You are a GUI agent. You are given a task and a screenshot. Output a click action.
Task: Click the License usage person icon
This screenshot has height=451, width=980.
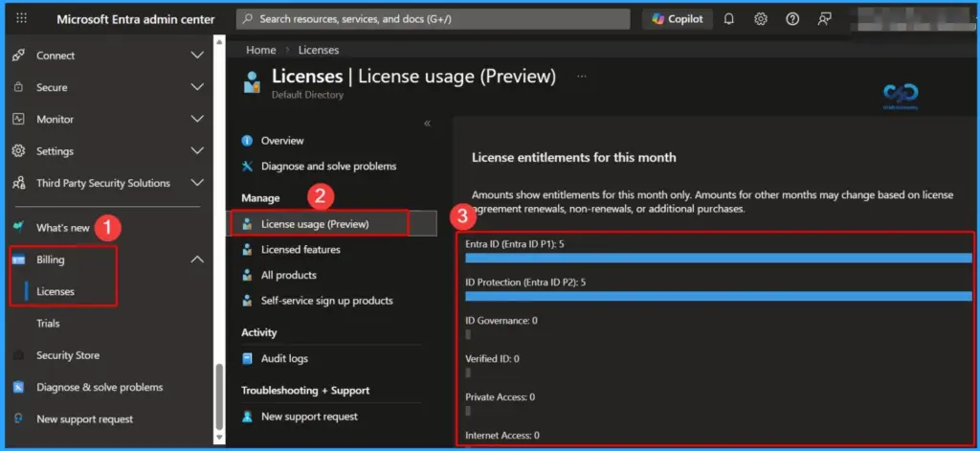[248, 224]
